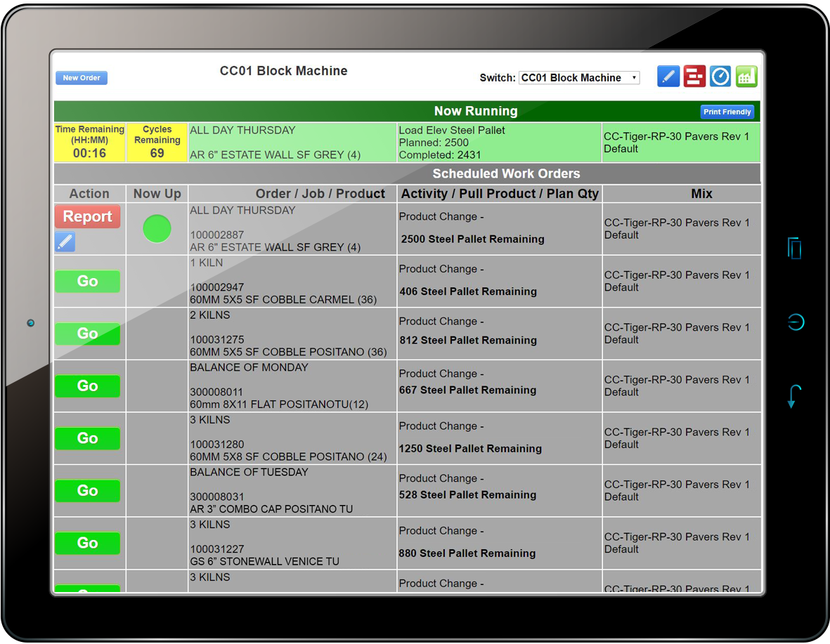Click Go for order 100031275
The height and width of the screenshot is (644, 830).
tap(87, 334)
